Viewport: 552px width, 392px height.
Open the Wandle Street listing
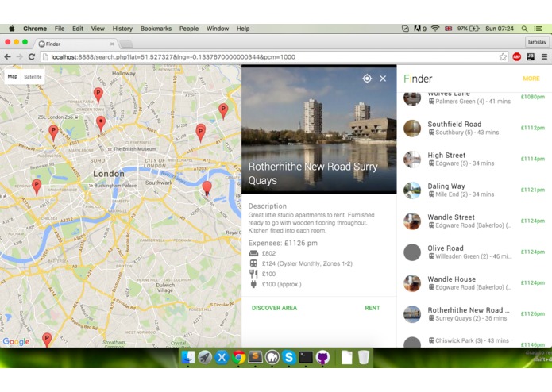click(x=474, y=221)
